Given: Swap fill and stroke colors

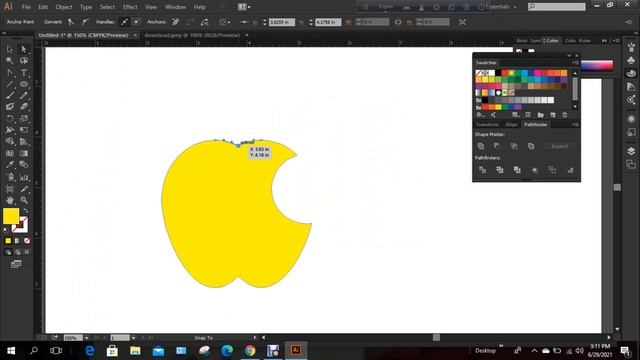Looking at the screenshot, I should click(25, 211).
